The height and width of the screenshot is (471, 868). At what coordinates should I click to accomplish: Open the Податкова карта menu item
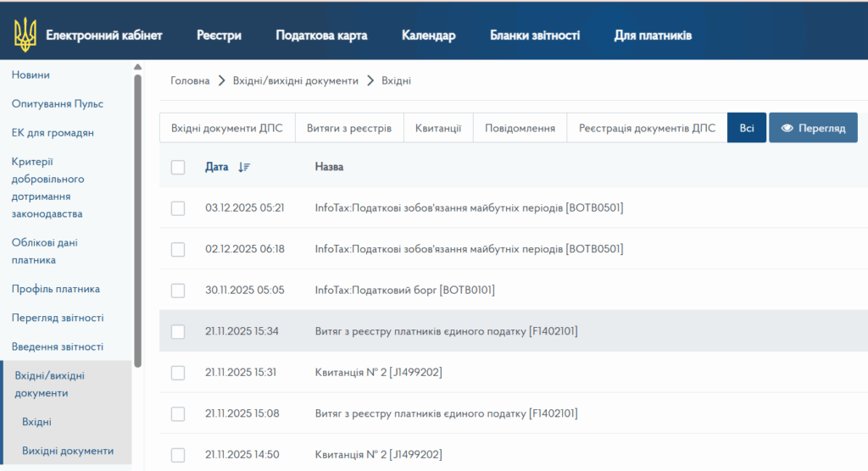(x=321, y=36)
